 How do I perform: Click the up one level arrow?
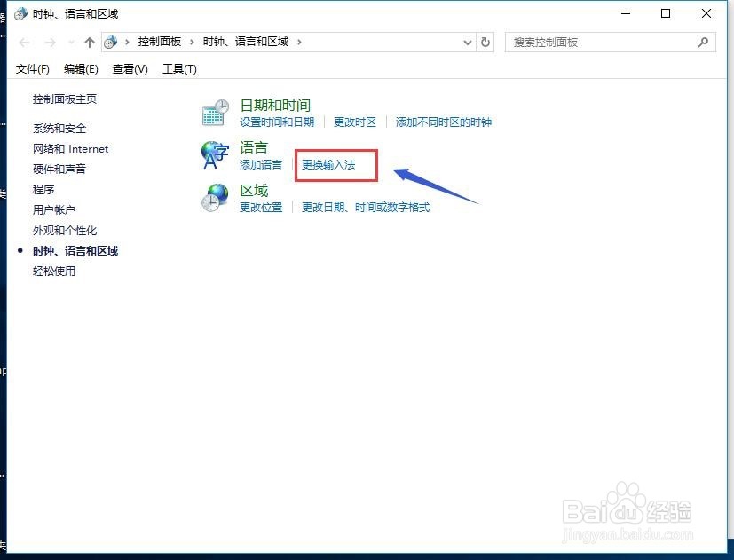point(89,41)
